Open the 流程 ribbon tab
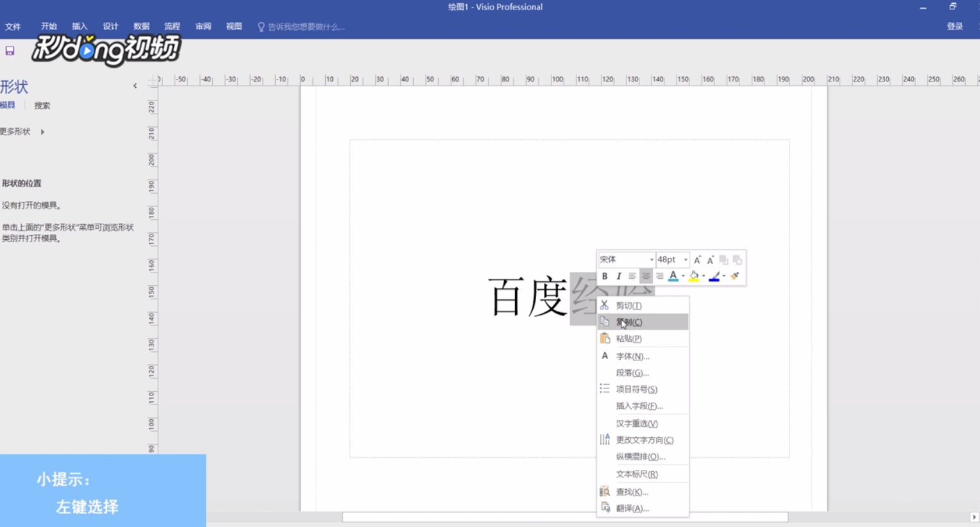Image resolution: width=980 pixels, height=527 pixels. point(172,26)
